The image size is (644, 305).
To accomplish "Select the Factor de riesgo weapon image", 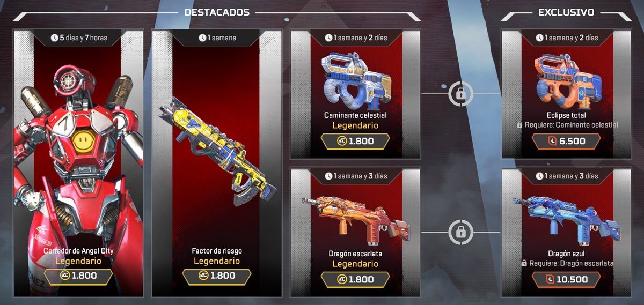I will [217, 151].
